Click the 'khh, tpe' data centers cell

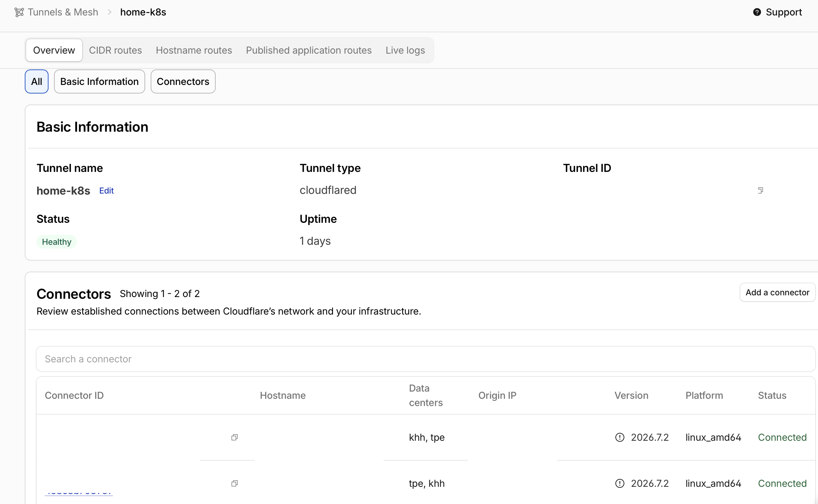coord(427,437)
